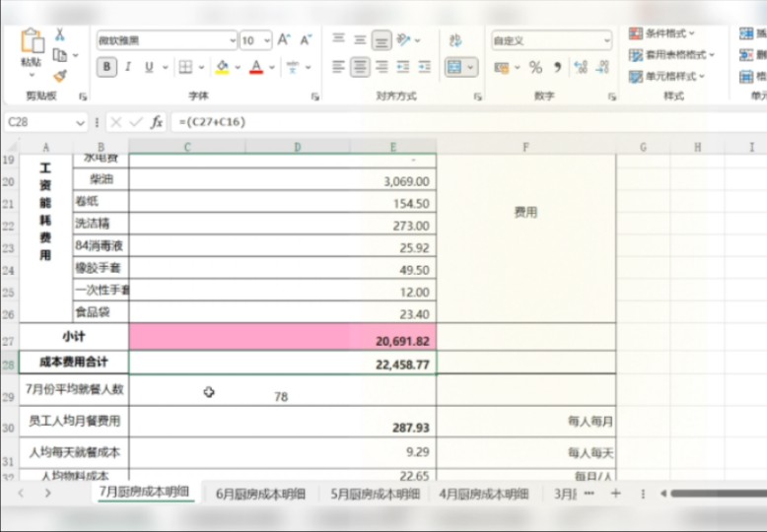The height and width of the screenshot is (532, 767).
Task: Select row 20 header
Action: pos(8,181)
